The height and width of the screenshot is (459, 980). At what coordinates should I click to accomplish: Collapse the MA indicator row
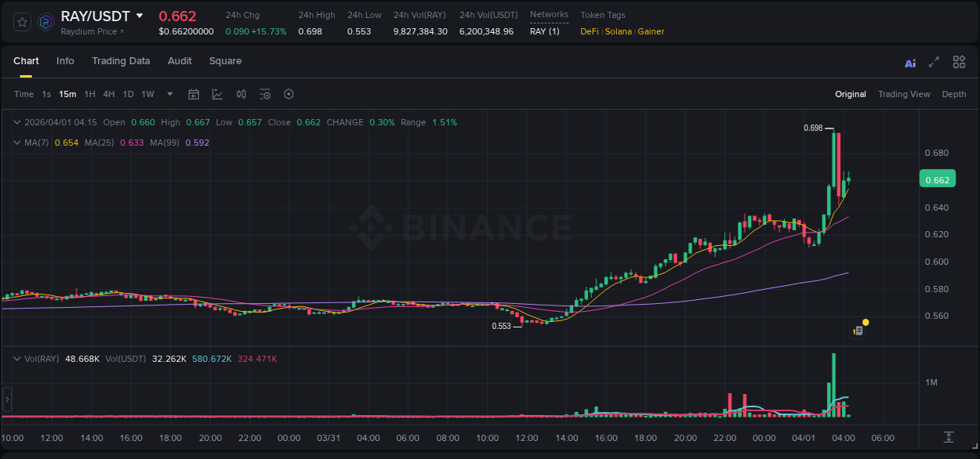point(17,143)
